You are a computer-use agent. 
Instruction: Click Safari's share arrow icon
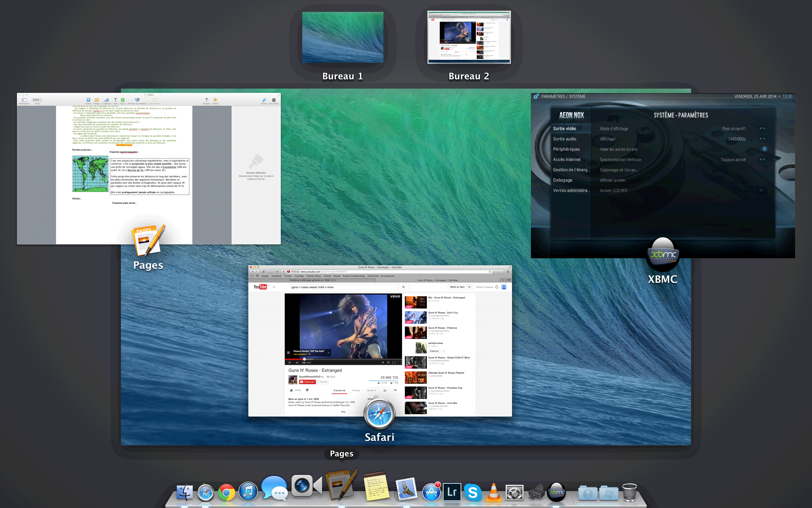[x=277, y=271]
